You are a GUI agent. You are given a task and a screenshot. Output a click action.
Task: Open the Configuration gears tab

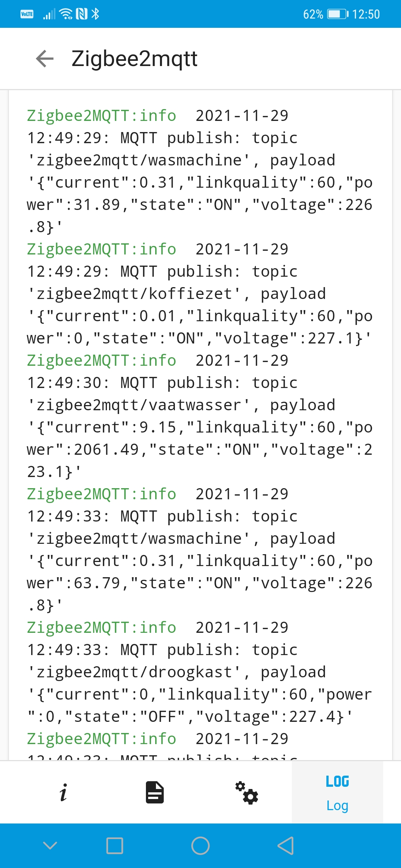coord(247,792)
